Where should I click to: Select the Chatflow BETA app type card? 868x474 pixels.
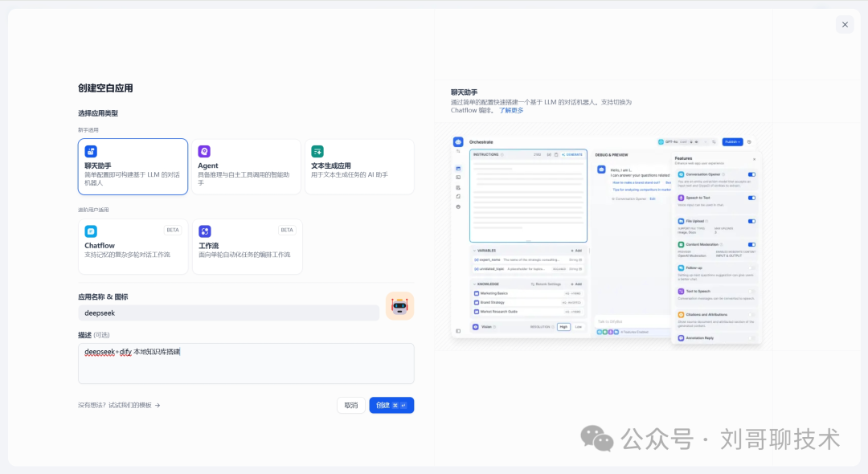(133, 247)
